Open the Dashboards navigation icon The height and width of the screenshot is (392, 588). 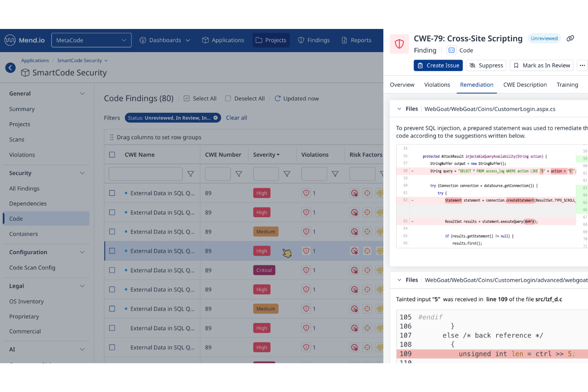143,40
